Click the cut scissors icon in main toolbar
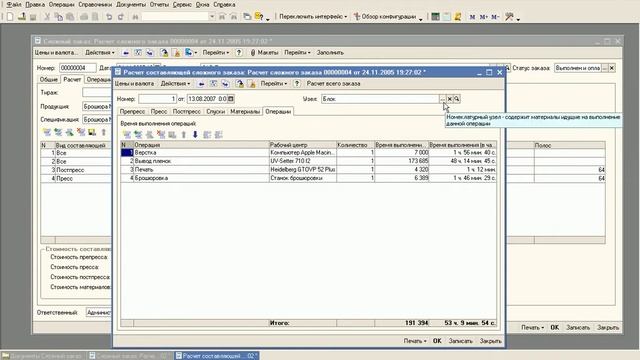This screenshot has height=360, width=640. [x=47, y=17]
